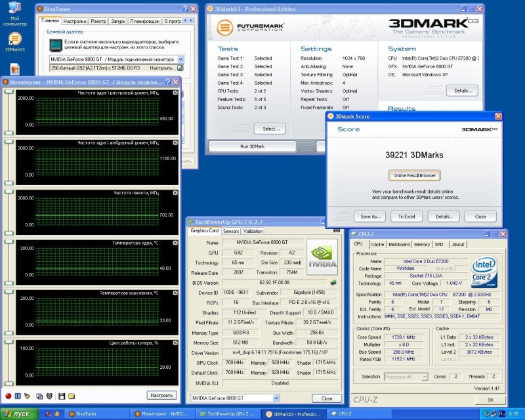Click the brush clear-history icon in monitoring toolbar
525x420 pixels.
tap(27, 396)
